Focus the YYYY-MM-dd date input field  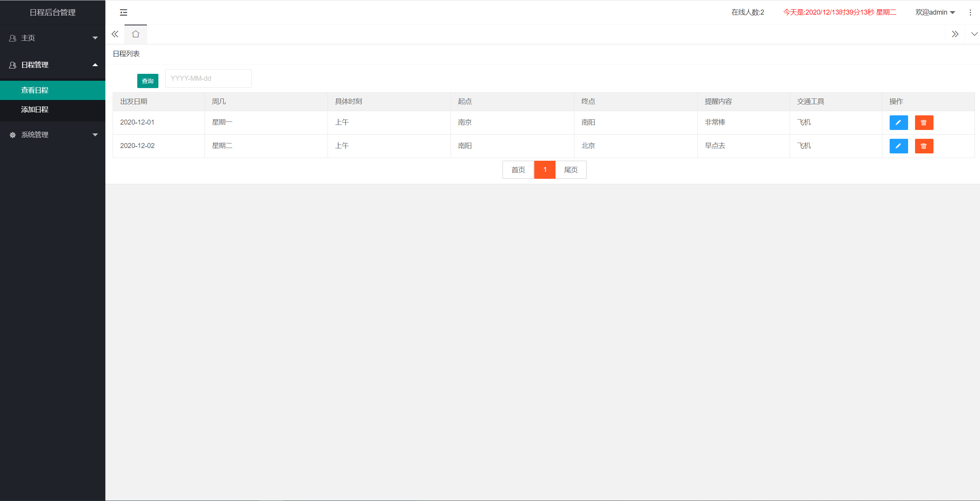click(208, 78)
